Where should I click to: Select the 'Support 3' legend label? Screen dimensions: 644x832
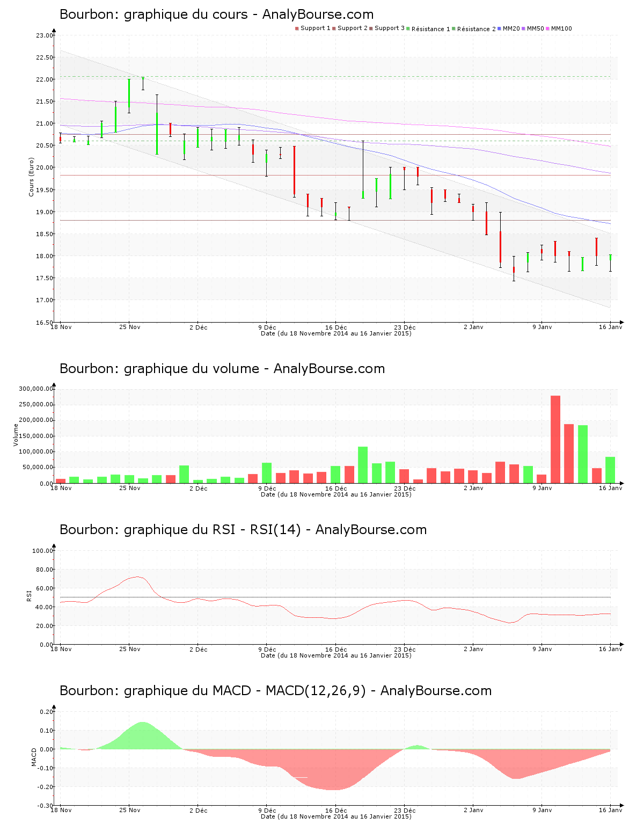pos(390,28)
